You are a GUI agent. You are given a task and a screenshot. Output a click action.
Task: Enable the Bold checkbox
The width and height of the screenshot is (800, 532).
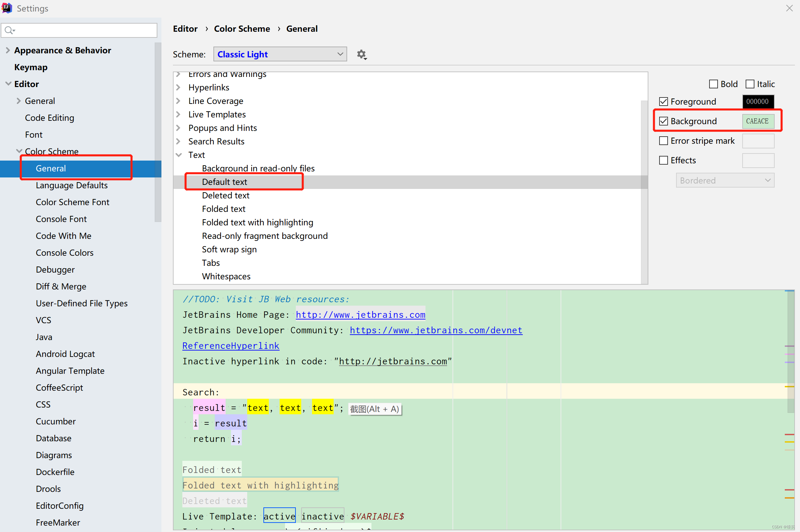point(714,84)
